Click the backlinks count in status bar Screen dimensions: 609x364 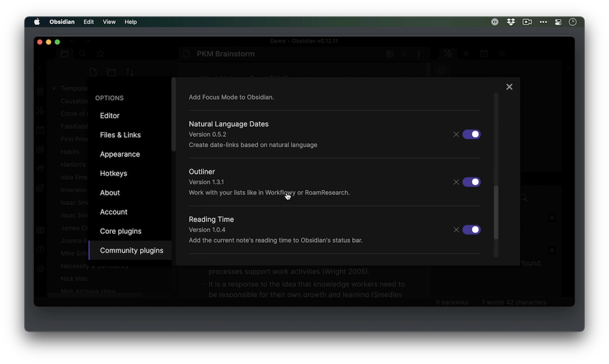coord(452,303)
